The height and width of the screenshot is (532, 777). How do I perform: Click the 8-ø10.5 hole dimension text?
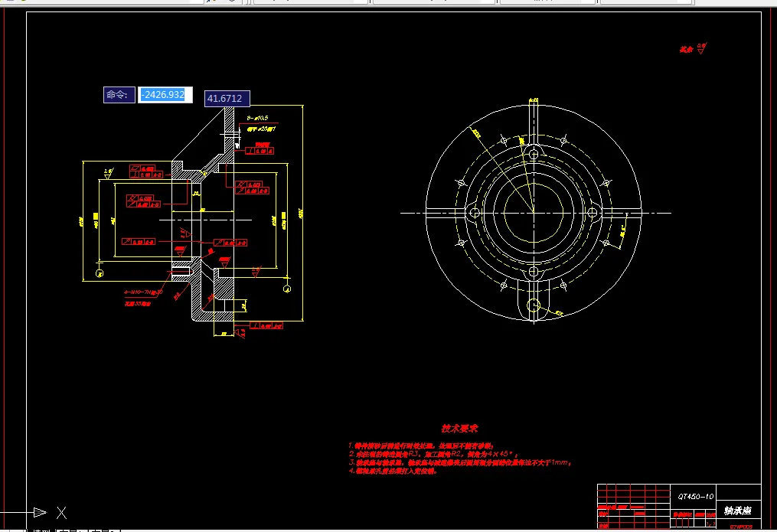(x=257, y=118)
